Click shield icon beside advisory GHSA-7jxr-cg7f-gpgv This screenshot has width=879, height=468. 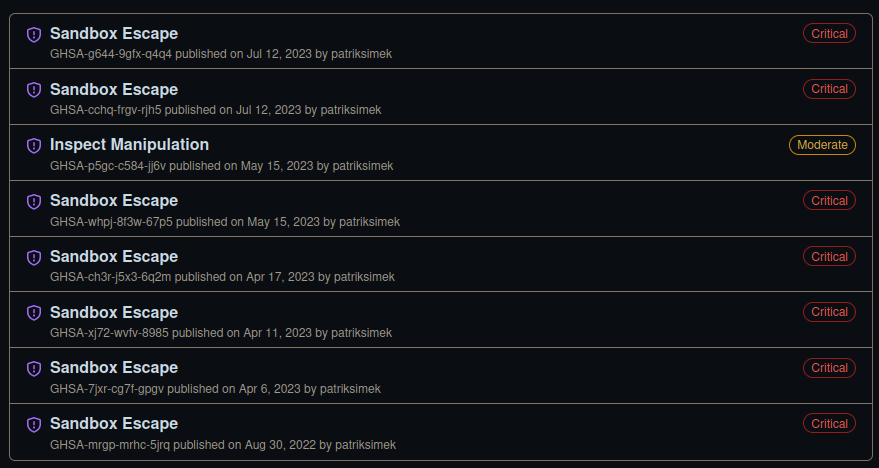coord(33,368)
